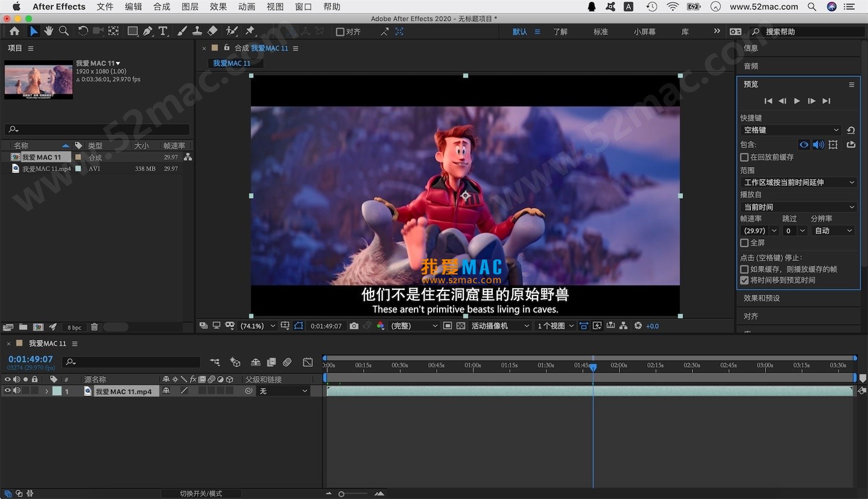
Task: Mute audio of 我爱 MAC 11.mp4 layer
Action: pyautogui.click(x=17, y=391)
